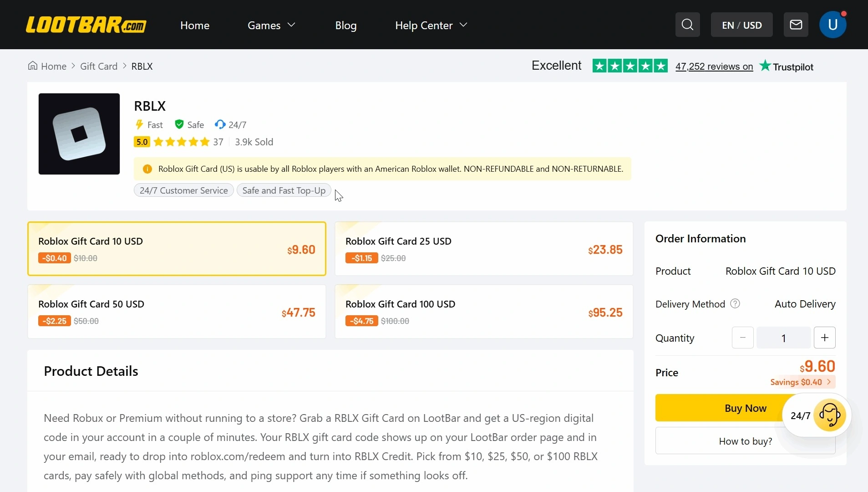Open the Blog menu item
Screen dimensions: 868x492
[346, 25]
